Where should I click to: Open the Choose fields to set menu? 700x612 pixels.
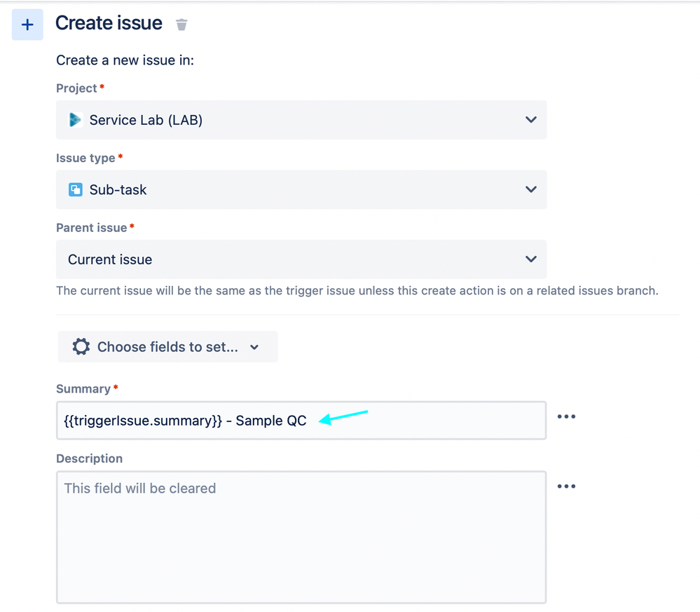(x=167, y=346)
